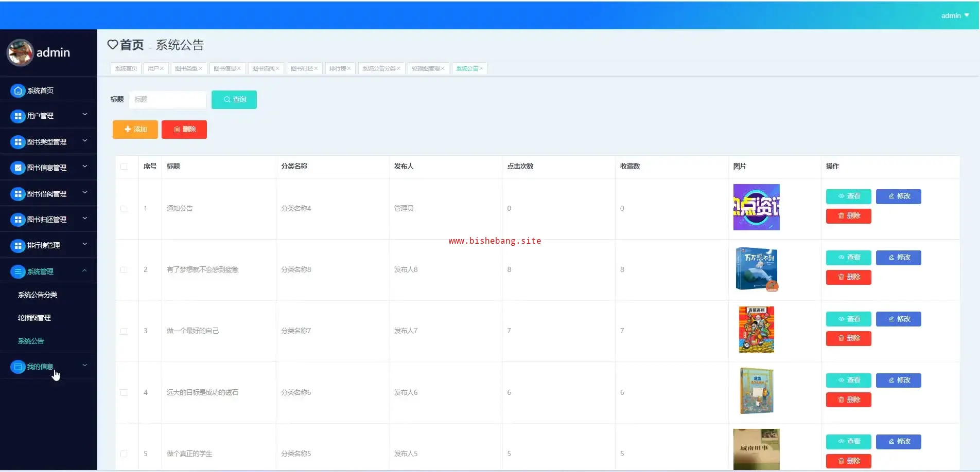Check the checkbox for row 通知公告
Screen dimensions: 980x472
tap(124, 209)
